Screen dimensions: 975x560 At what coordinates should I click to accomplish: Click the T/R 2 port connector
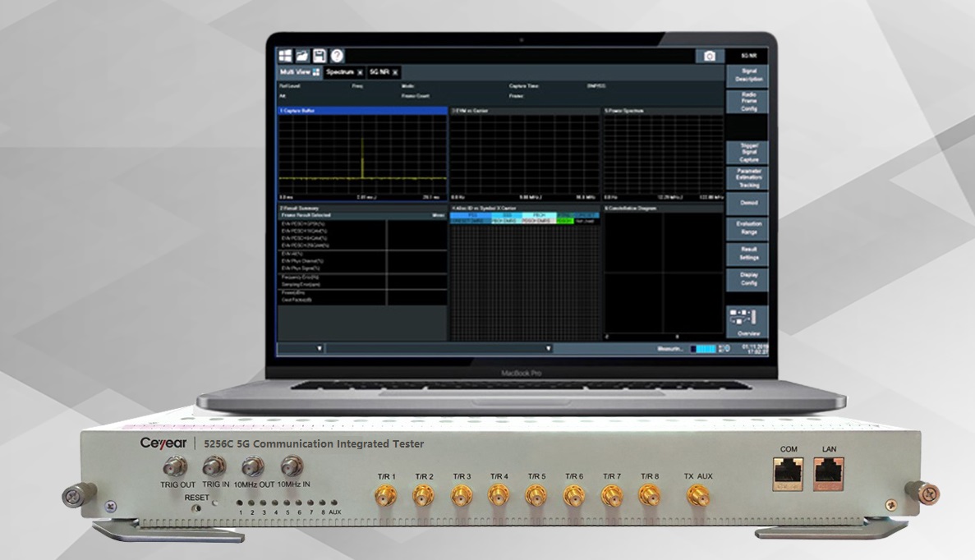click(424, 496)
